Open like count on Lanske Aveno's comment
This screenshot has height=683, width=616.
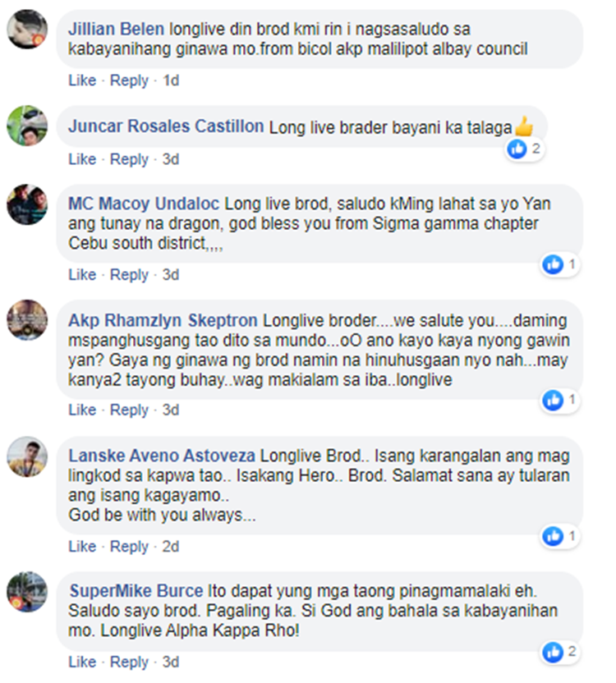(560, 536)
